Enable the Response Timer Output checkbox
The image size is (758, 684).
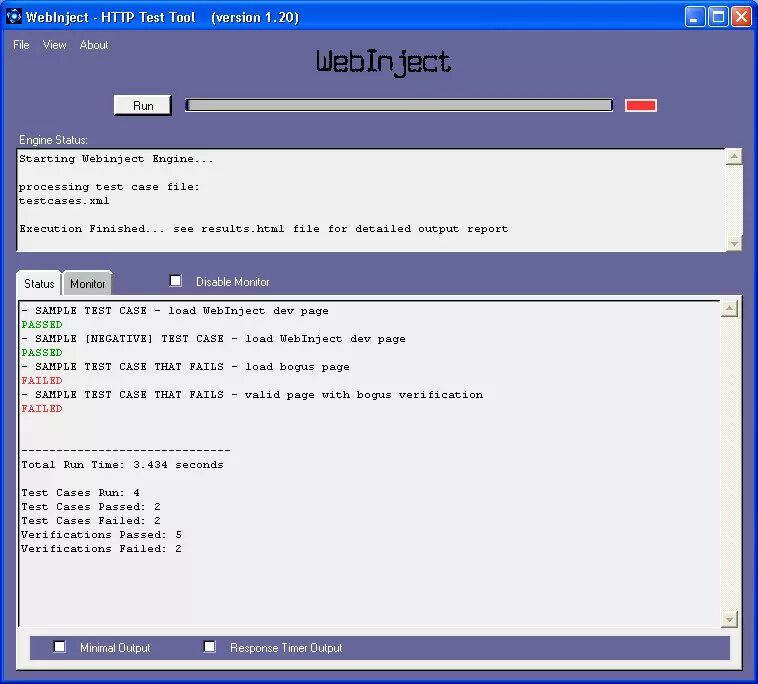(209, 647)
